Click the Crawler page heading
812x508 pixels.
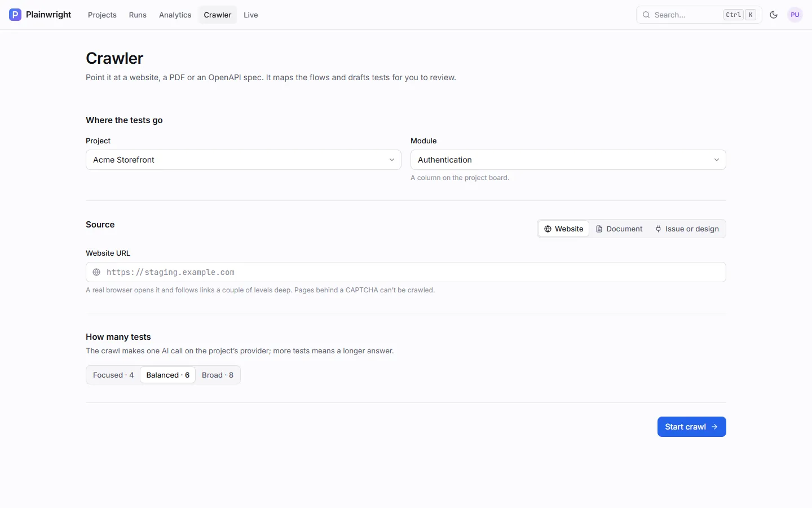pos(114,58)
